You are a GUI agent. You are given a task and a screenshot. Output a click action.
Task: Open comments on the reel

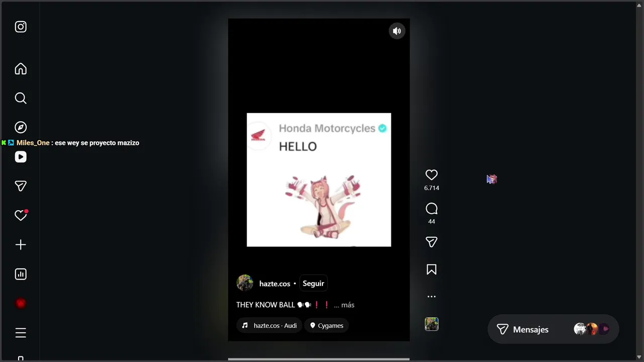click(x=431, y=209)
